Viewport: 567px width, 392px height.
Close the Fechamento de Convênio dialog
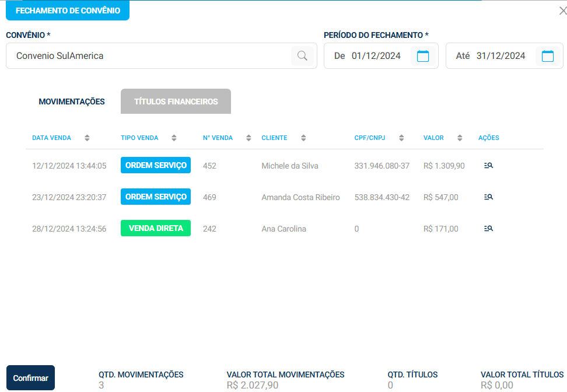562,10
